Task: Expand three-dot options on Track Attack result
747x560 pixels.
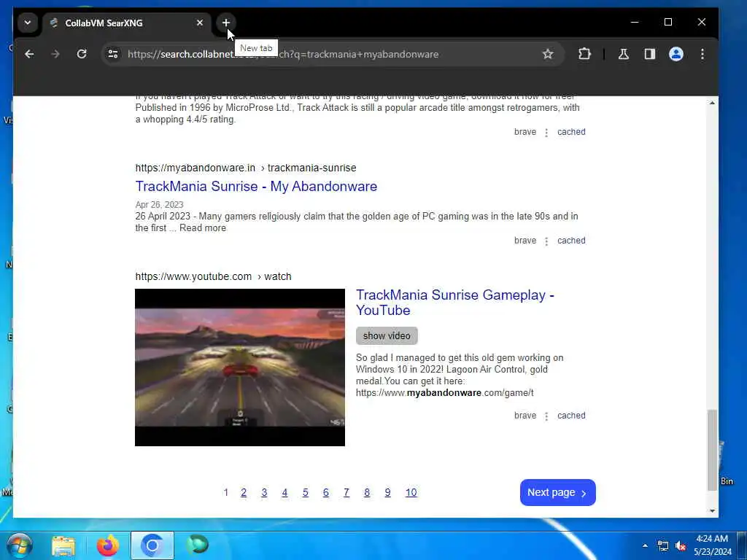Action: pos(546,133)
